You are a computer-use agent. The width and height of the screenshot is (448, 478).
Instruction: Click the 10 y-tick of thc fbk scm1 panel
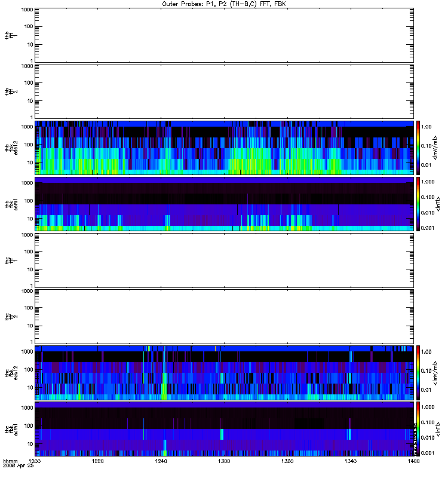pos(30,444)
